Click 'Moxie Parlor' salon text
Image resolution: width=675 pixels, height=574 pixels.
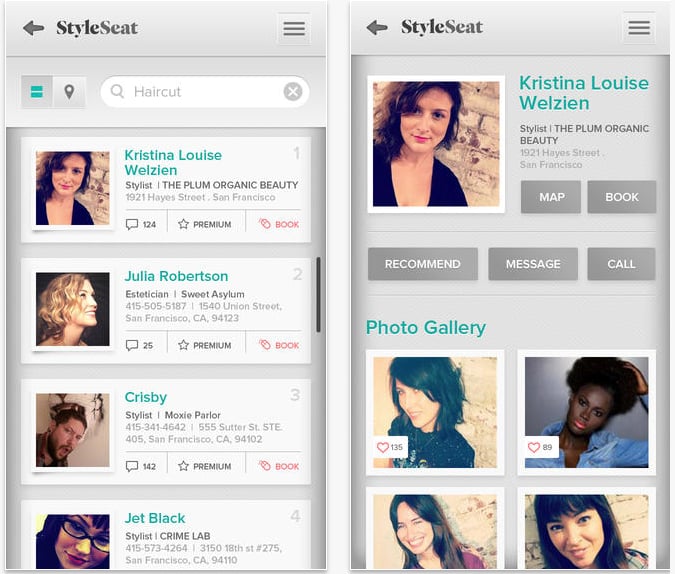point(192,415)
